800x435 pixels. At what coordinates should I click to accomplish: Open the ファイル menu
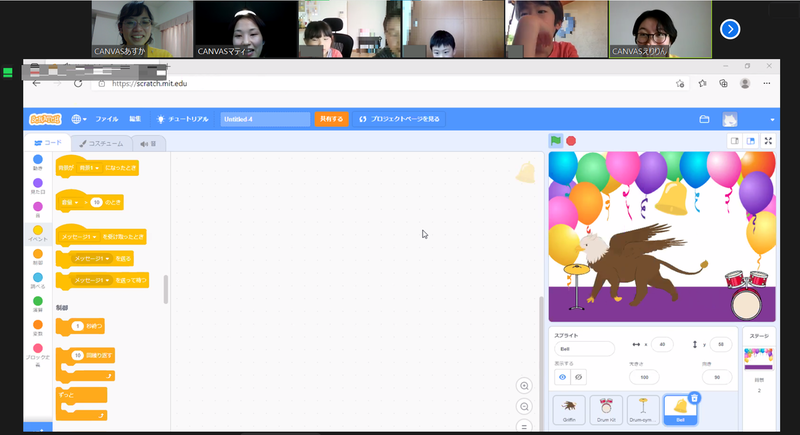(106, 119)
